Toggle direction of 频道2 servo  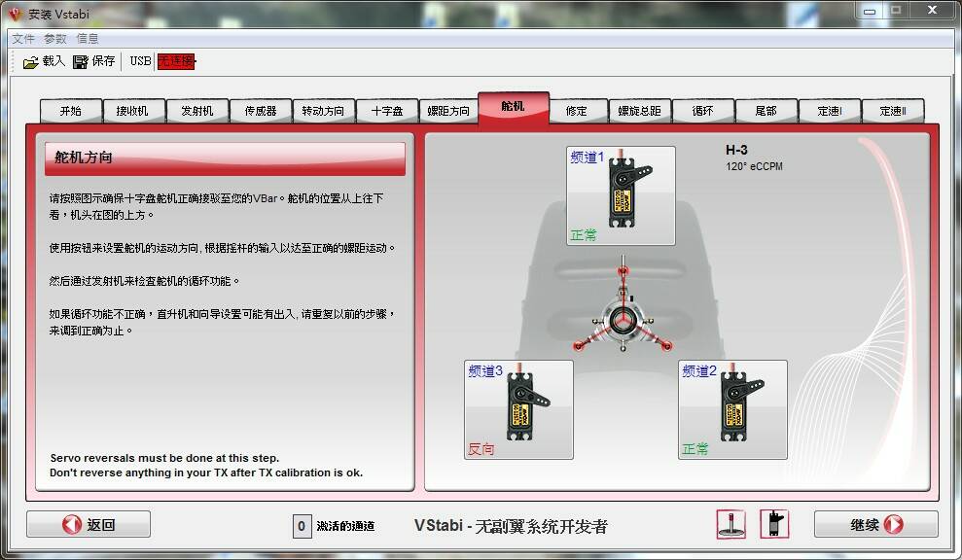[x=732, y=409]
